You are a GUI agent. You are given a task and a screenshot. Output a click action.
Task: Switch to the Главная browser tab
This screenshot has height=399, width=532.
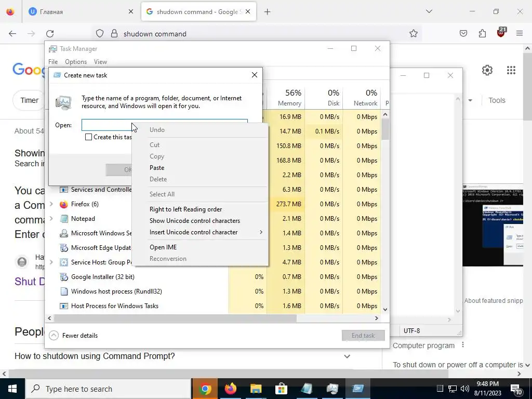click(x=82, y=12)
